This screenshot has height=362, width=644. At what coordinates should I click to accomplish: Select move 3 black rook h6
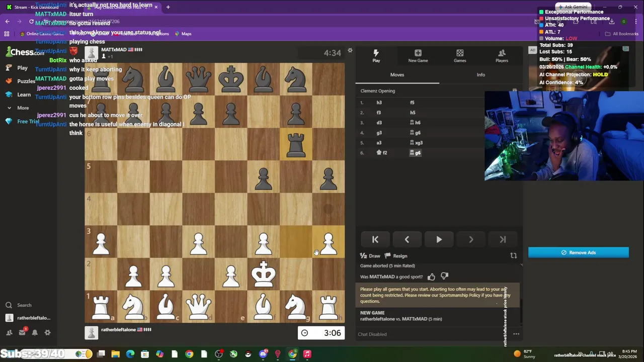tap(415, 123)
